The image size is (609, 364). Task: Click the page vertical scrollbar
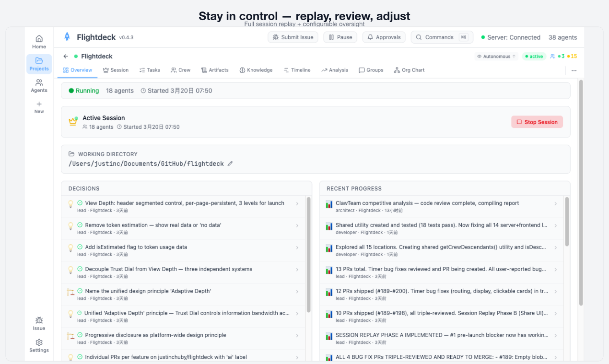581,192
